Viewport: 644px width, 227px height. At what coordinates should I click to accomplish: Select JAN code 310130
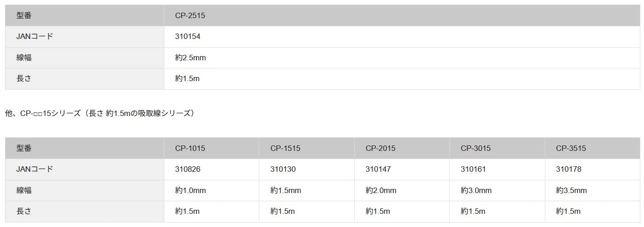(x=283, y=169)
